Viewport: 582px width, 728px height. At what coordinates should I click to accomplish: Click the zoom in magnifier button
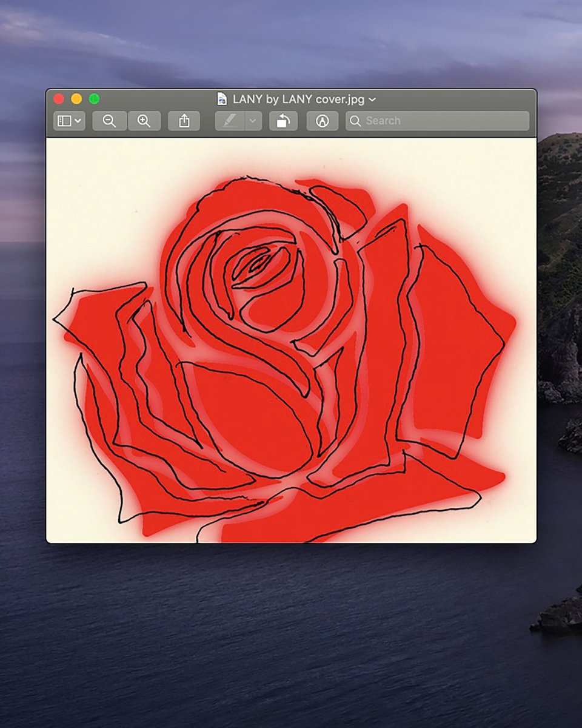144,121
